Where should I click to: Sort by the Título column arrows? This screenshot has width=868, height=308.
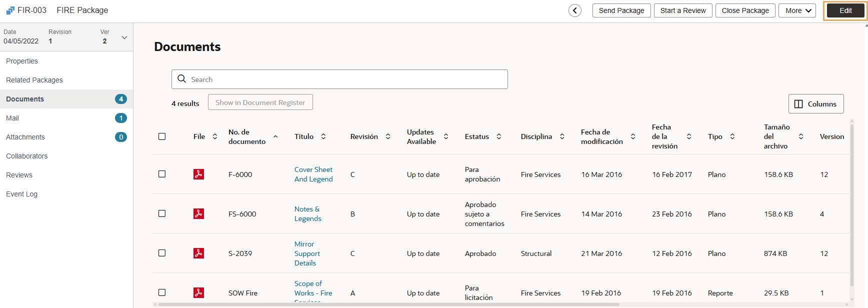323,136
